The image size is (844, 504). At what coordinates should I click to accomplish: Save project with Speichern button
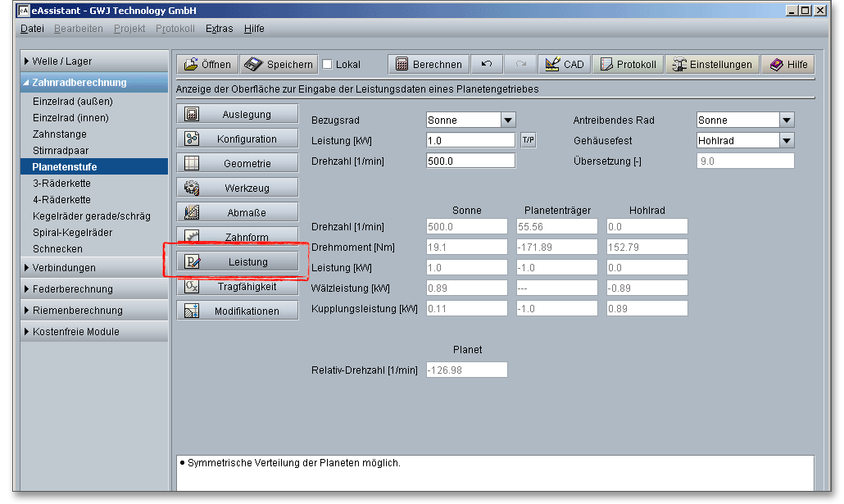pyautogui.click(x=279, y=65)
